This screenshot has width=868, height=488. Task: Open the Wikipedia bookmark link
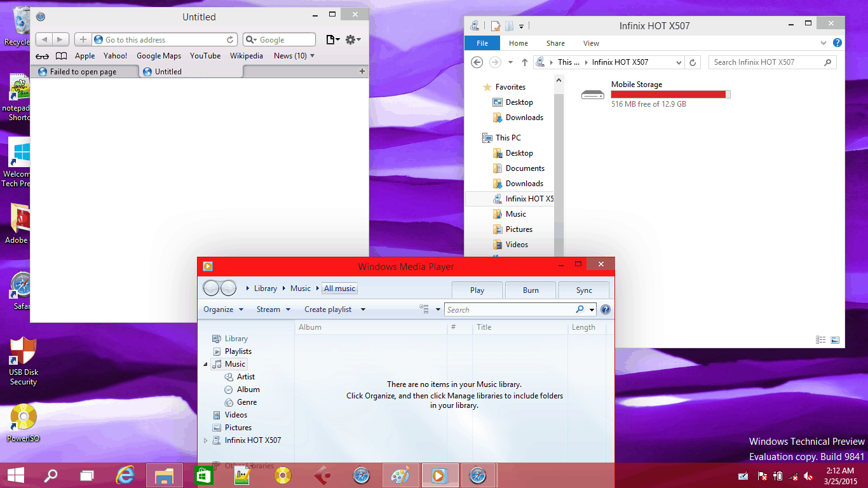click(246, 56)
